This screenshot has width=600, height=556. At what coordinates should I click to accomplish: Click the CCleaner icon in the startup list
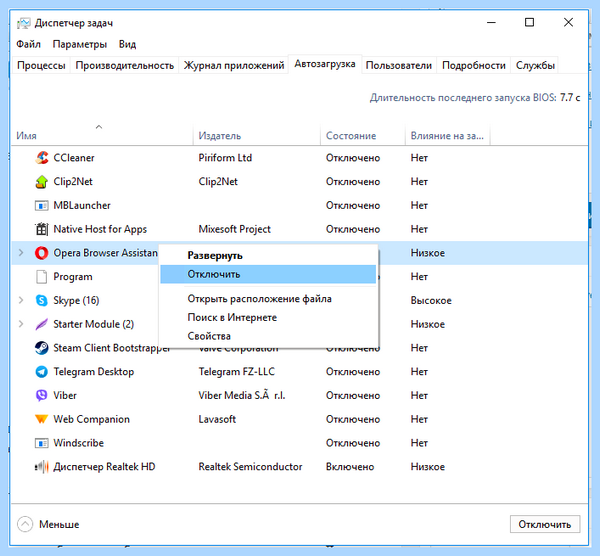pyautogui.click(x=42, y=158)
